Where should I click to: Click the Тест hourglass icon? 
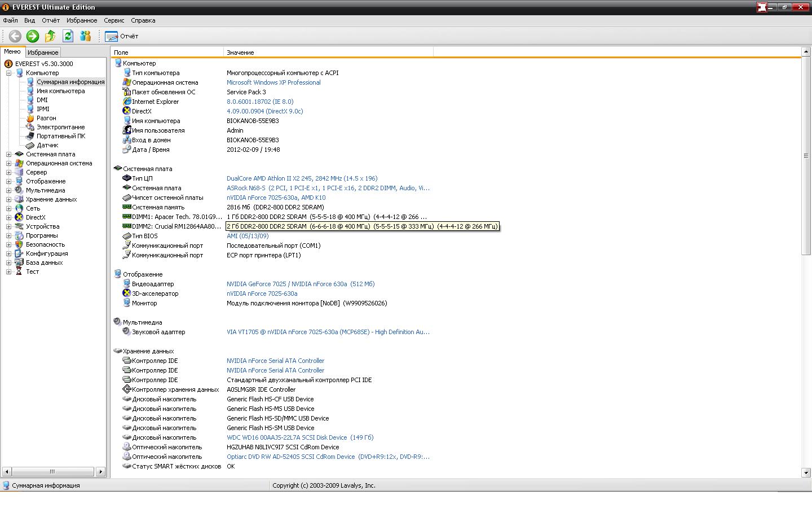click(19, 271)
